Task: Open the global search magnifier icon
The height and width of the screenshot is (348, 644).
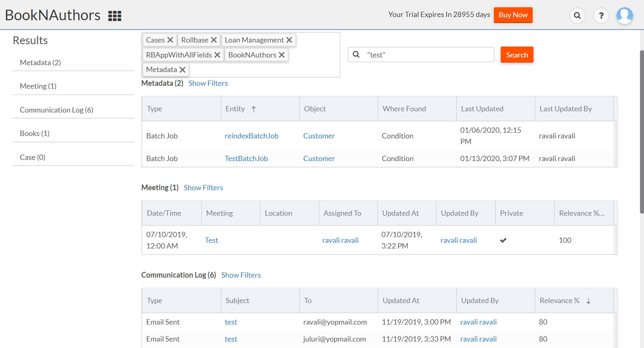Action: tap(577, 16)
